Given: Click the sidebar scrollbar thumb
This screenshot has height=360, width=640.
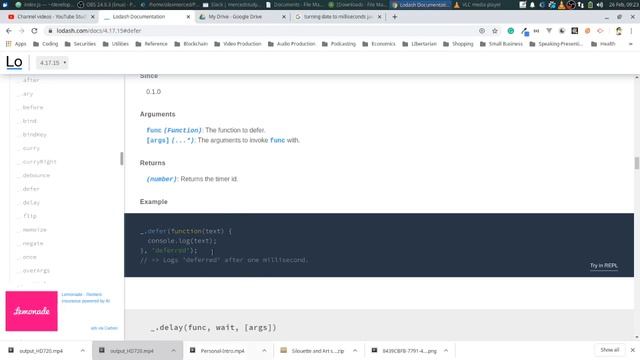Looking at the screenshot, I should pyautogui.click(x=121, y=158).
